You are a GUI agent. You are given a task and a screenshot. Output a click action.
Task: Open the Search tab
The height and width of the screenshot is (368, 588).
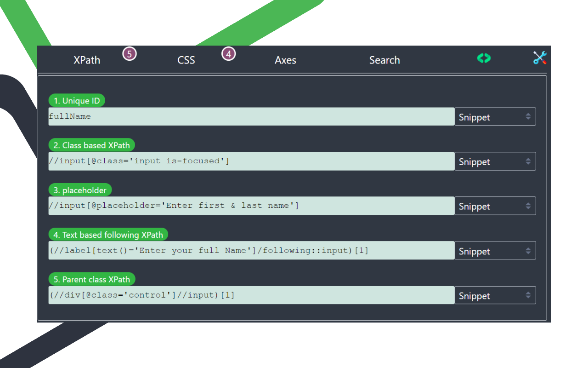coord(384,60)
